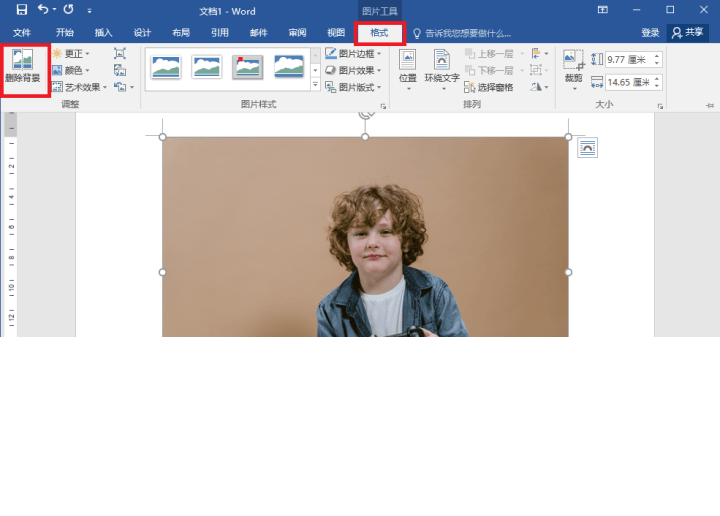Image resolution: width=720 pixels, height=516 pixels.
Task: Apply the first picture style thumbnail
Action: 166,67
